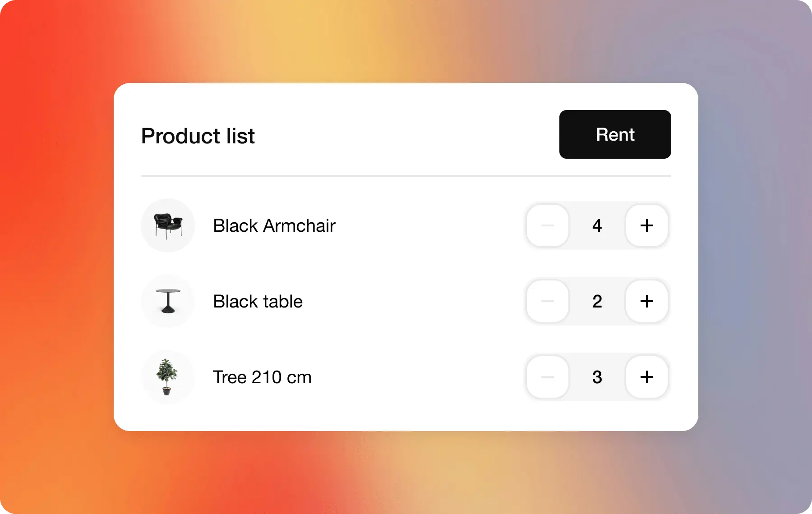Increase the Black Armchair quantity
Screen dimensions: 812x514
(x=646, y=225)
